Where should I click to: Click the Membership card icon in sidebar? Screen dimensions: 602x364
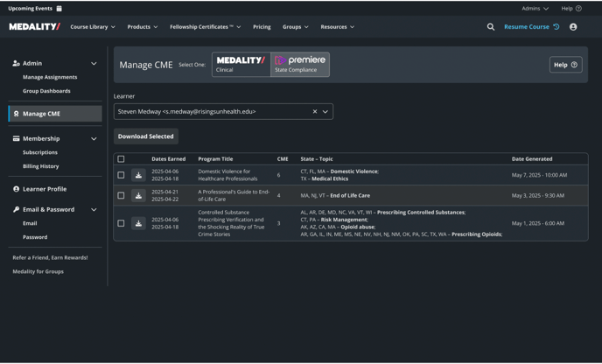coord(16,138)
